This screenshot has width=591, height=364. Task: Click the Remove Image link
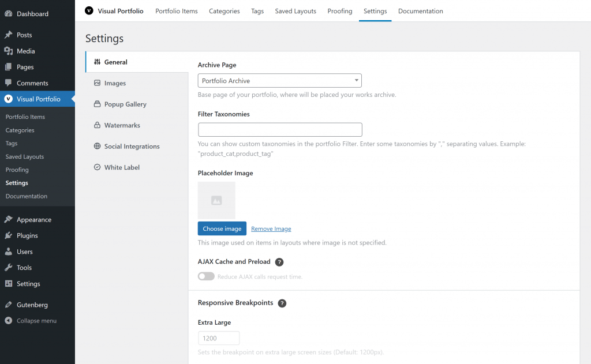coord(271,228)
